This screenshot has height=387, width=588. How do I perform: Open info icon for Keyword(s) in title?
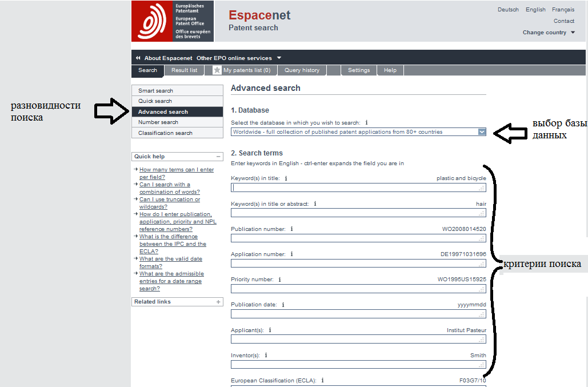click(286, 178)
